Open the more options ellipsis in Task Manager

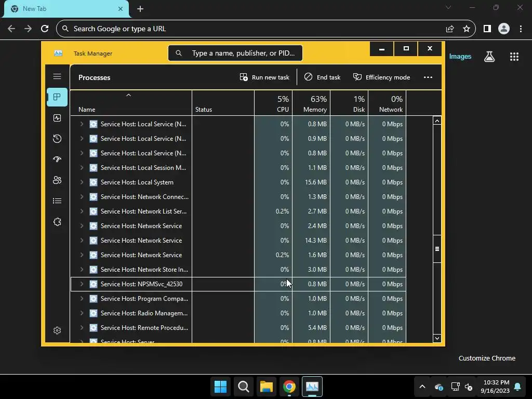[x=428, y=77]
